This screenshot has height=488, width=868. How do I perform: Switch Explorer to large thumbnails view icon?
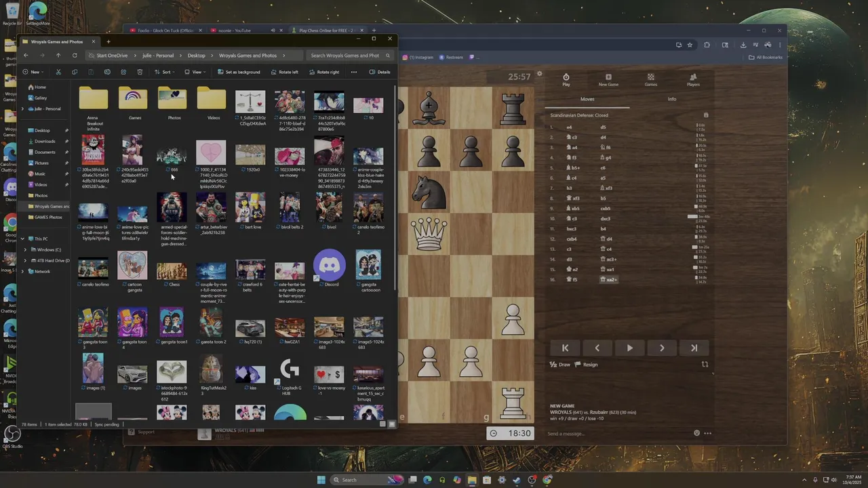[x=391, y=424]
